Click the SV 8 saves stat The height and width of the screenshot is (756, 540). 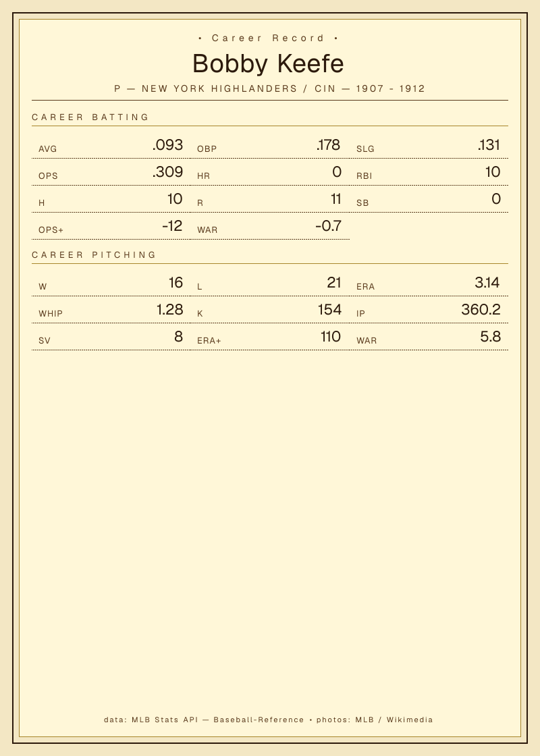[111, 337]
